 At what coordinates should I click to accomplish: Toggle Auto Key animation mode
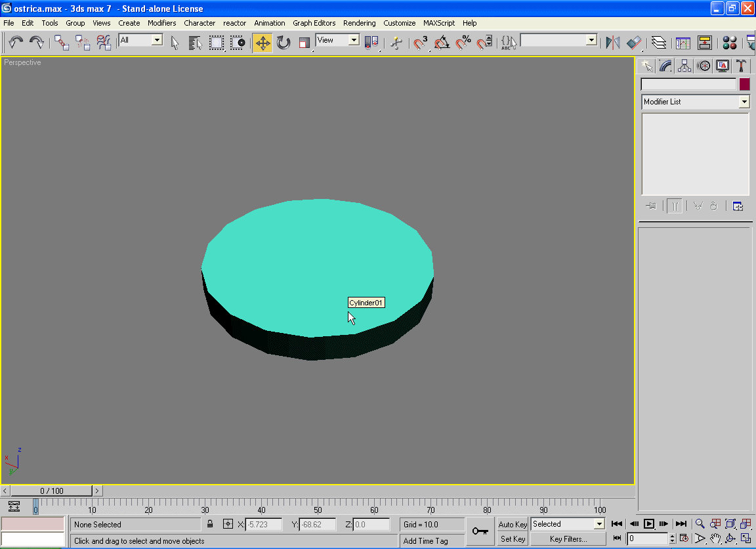[513, 524]
